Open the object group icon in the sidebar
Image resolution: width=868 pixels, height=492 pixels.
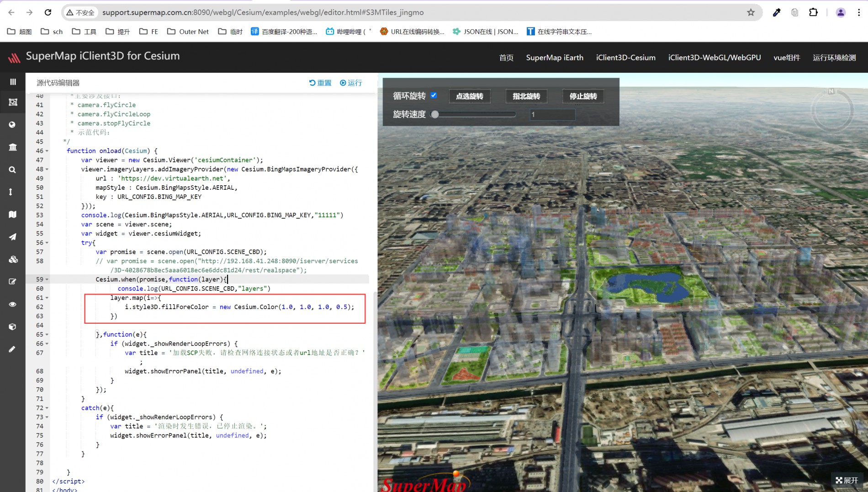click(13, 102)
